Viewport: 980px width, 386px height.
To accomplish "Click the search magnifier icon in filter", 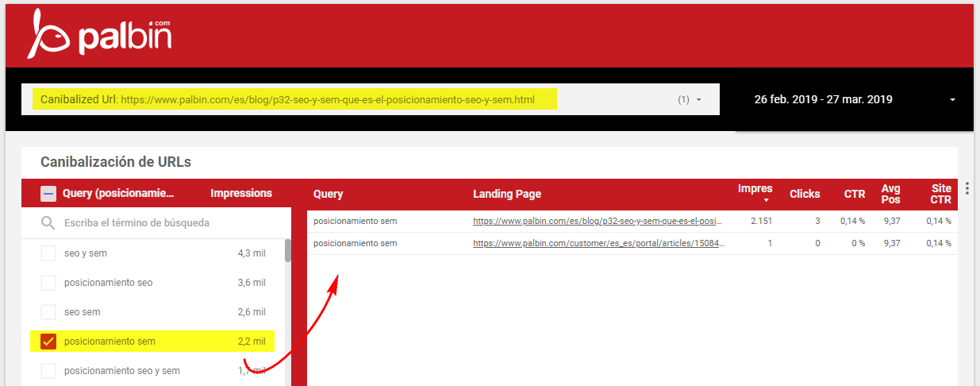I will pos(48,223).
